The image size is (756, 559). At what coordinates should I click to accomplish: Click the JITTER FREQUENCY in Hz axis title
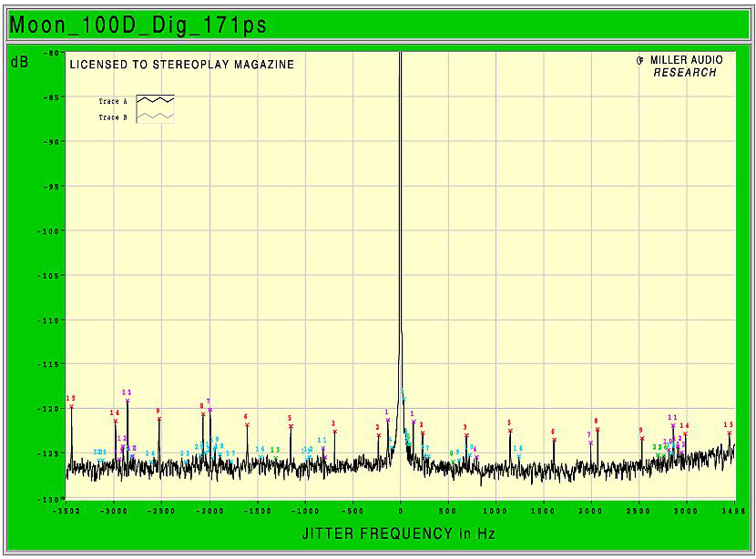[398, 534]
